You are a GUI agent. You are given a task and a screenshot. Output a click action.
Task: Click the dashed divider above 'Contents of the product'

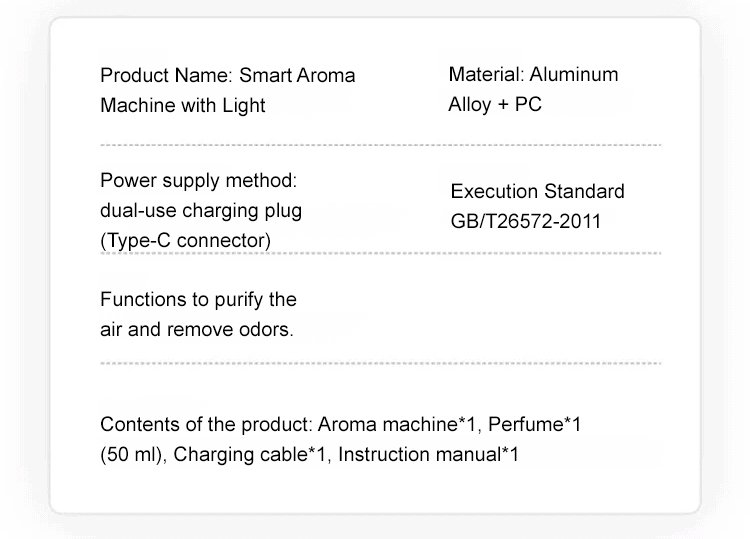(x=380, y=363)
